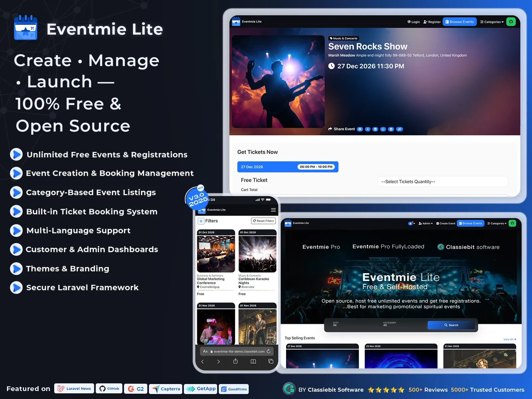Open the Filters panel icon in mobile view
The image size is (532, 399).
(x=201, y=221)
